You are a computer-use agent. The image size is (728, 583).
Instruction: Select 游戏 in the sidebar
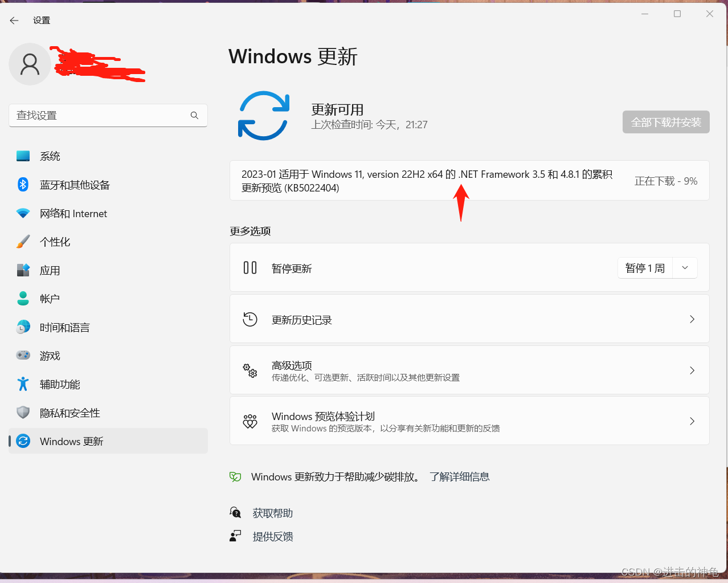[108, 356]
